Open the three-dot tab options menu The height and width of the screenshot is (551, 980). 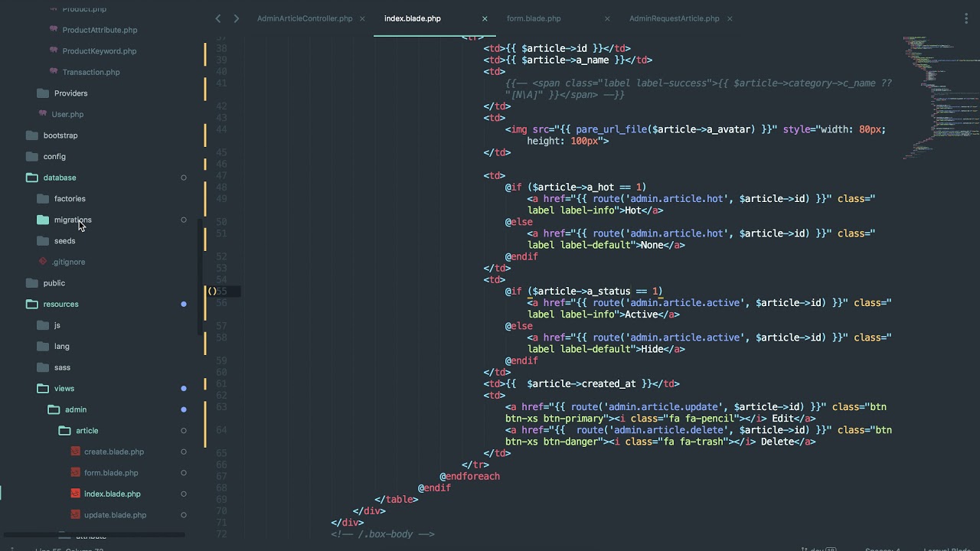click(x=965, y=18)
